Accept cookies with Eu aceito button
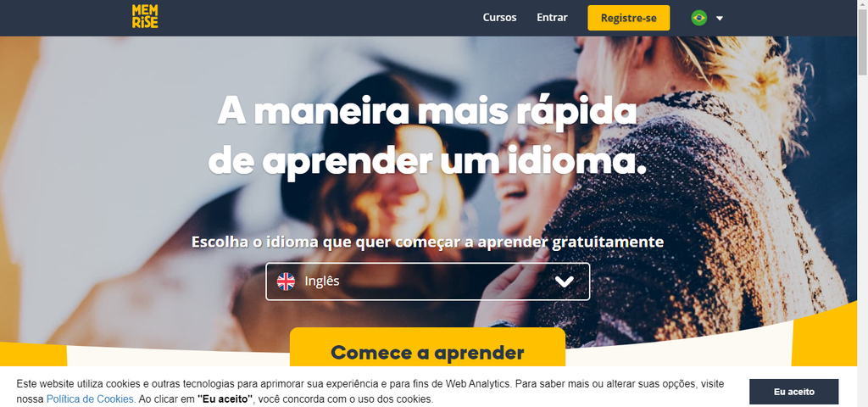The image size is (868, 407). click(793, 392)
